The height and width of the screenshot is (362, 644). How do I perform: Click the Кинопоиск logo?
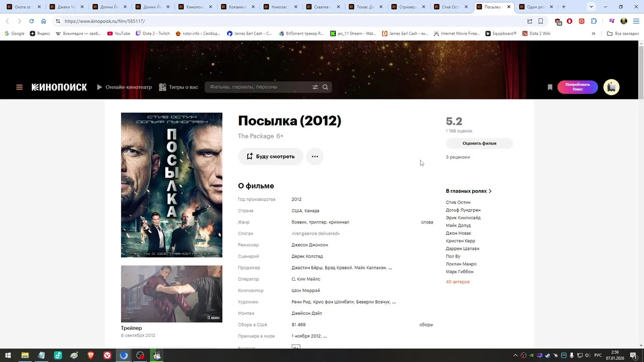coord(59,87)
